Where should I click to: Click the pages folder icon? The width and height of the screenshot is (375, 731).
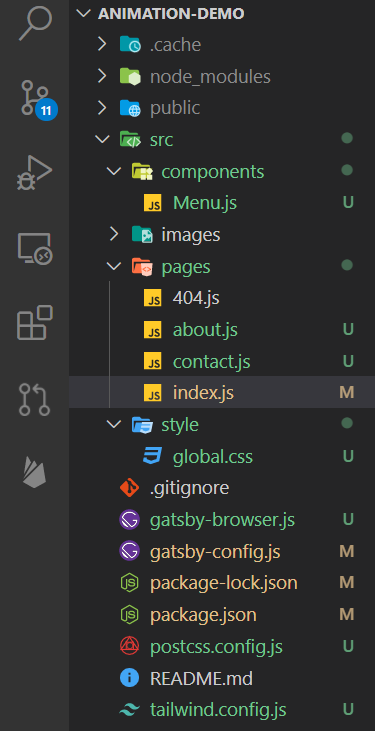tap(142, 267)
